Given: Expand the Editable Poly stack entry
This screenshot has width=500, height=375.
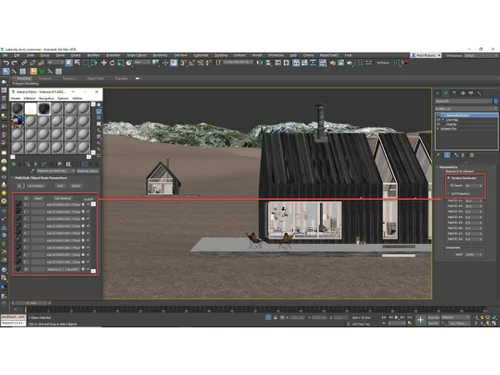Looking at the screenshot, I should pos(438,129).
